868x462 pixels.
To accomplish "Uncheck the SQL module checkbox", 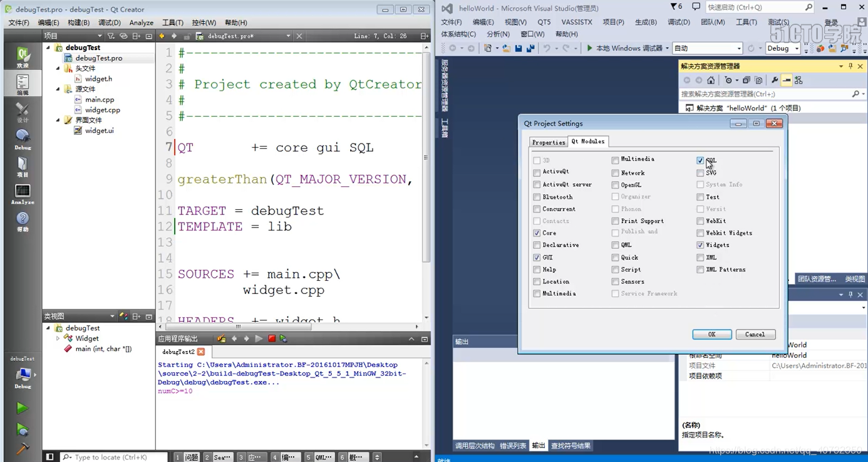I will pos(700,160).
